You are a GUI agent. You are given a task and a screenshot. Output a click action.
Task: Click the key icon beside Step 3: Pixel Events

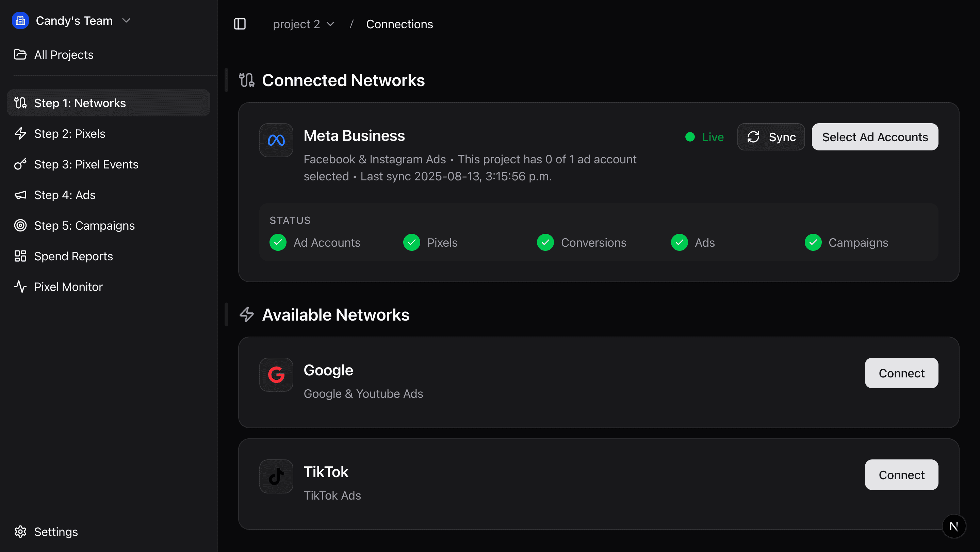click(x=20, y=164)
